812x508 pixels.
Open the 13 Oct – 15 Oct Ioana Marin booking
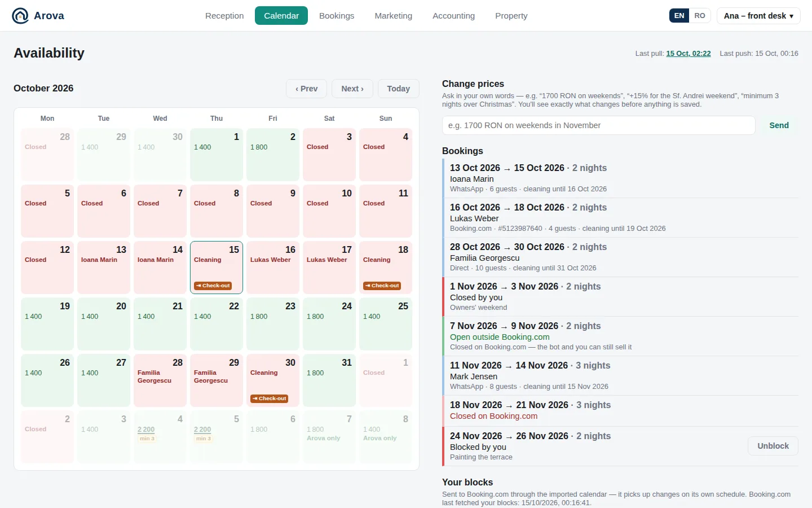point(620,178)
